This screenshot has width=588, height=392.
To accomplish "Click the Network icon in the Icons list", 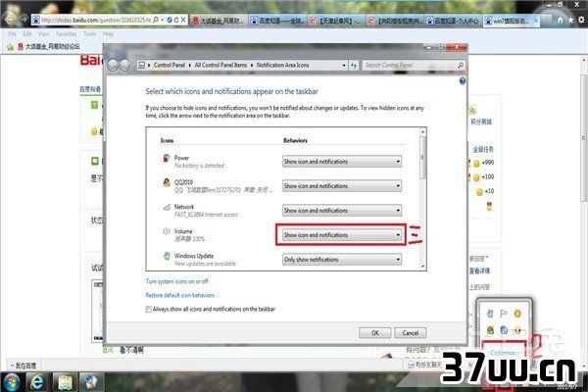I will click(x=167, y=207).
